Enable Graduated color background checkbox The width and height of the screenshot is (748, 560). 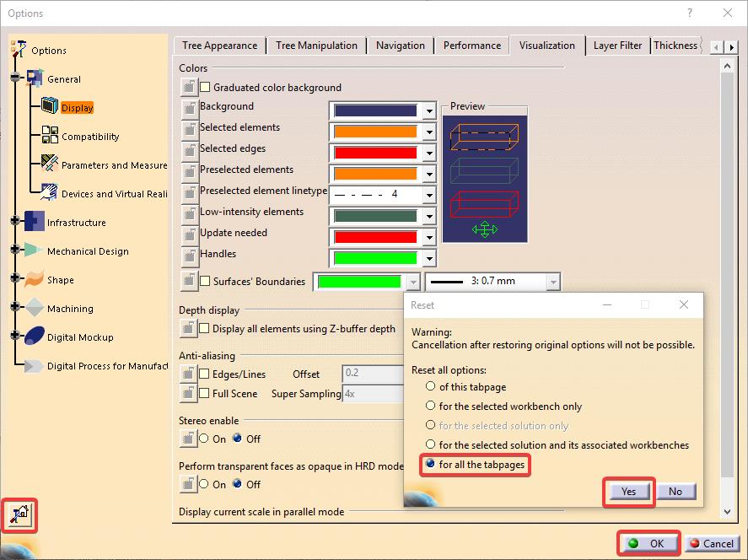[x=205, y=87]
